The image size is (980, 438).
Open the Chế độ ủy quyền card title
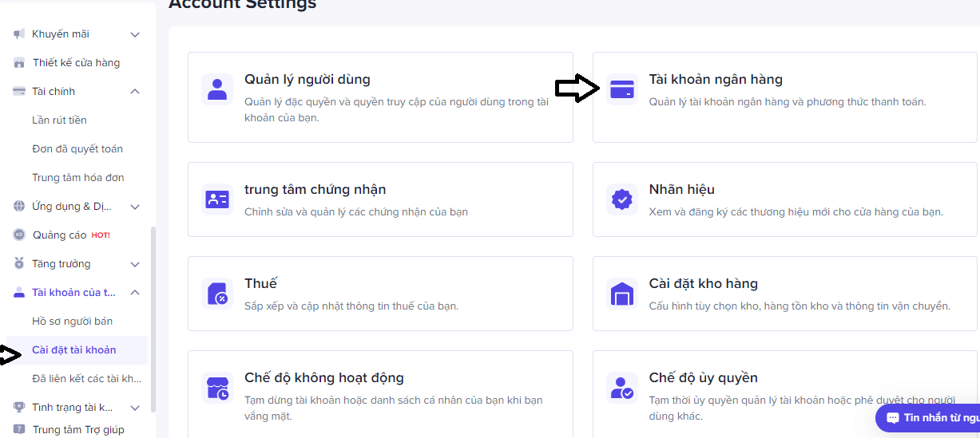click(x=704, y=378)
